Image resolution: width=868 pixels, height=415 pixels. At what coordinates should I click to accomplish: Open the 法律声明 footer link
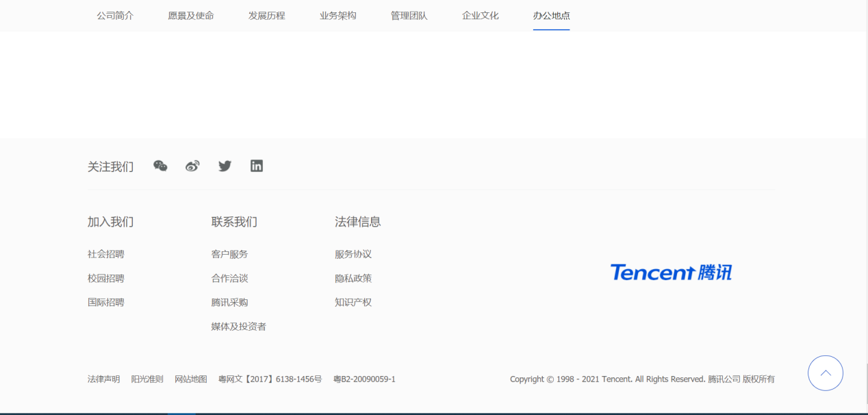coord(104,379)
